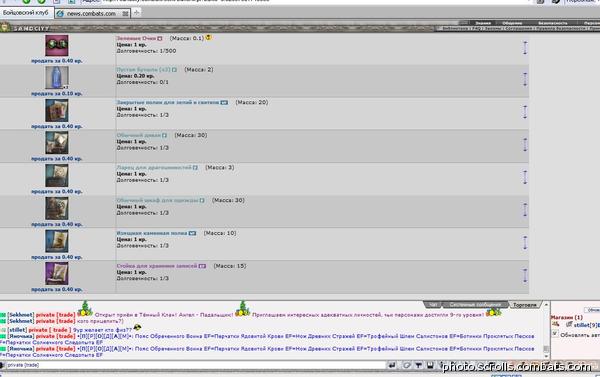
Task: Select the Бойцовский клуб browser tab
Action: (x=26, y=13)
